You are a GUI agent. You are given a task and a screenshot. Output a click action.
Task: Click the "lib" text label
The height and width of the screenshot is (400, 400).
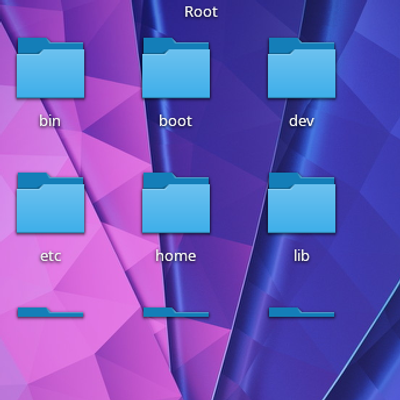301,256
